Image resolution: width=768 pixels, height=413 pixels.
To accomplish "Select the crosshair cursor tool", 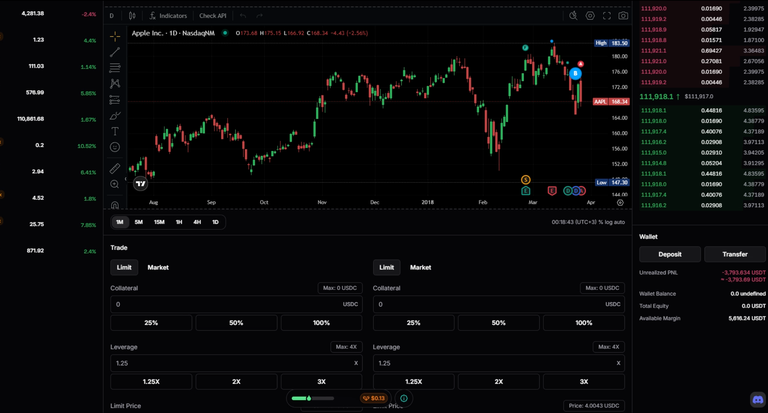I will click(x=115, y=36).
